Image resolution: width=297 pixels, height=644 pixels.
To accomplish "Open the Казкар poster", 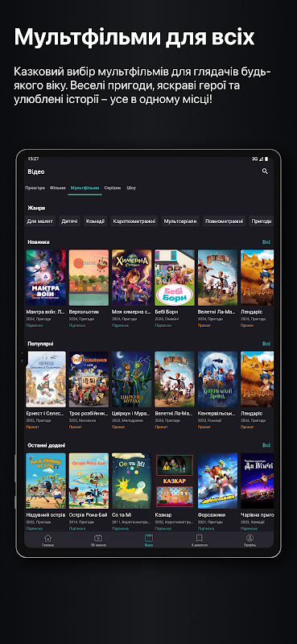I will tap(175, 481).
